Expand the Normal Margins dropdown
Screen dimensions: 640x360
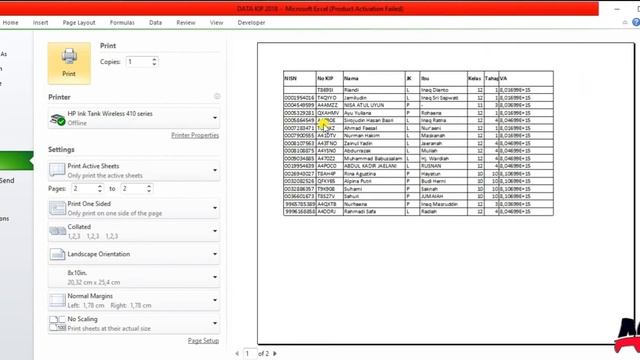click(x=134, y=300)
